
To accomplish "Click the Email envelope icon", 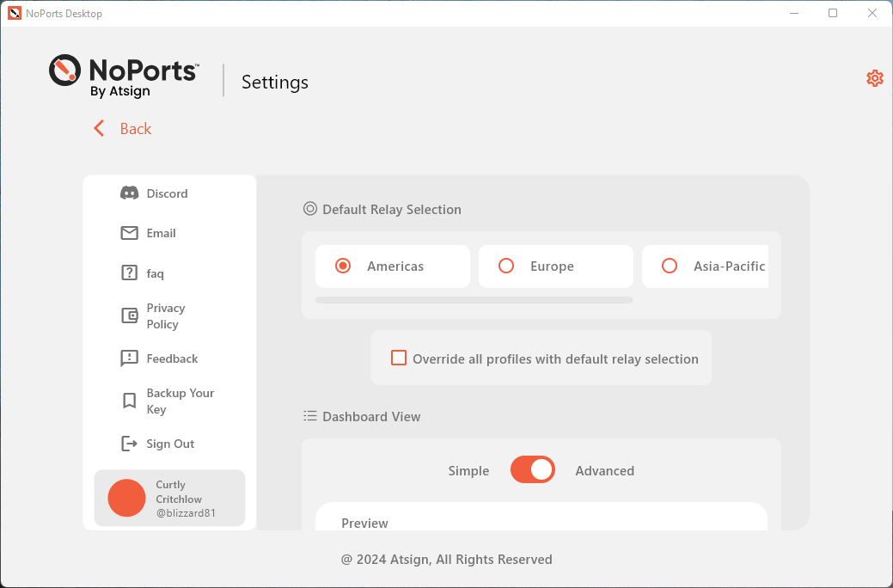I will (x=130, y=233).
